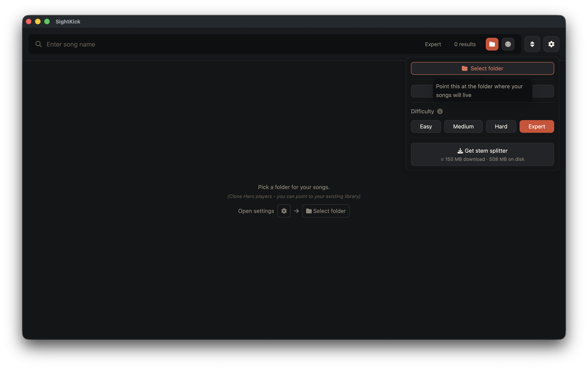Click the Open settings label

click(x=256, y=211)
